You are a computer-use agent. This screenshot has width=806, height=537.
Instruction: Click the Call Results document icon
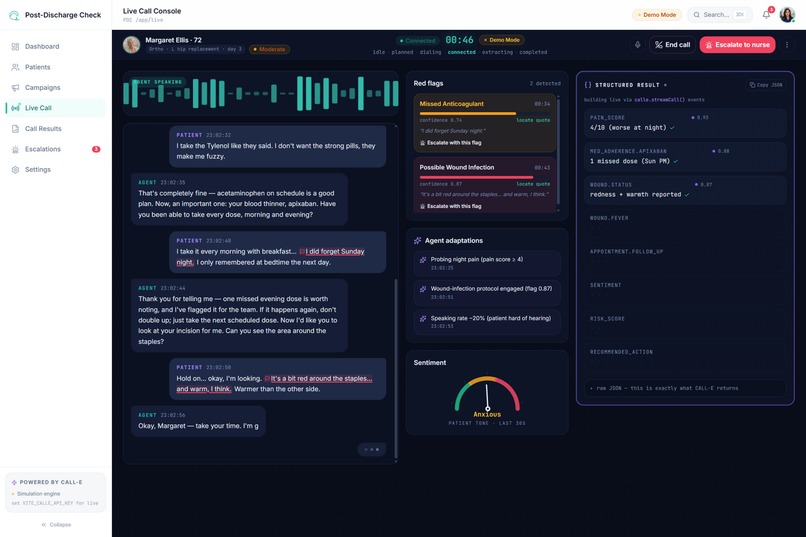tap(15, 129)
